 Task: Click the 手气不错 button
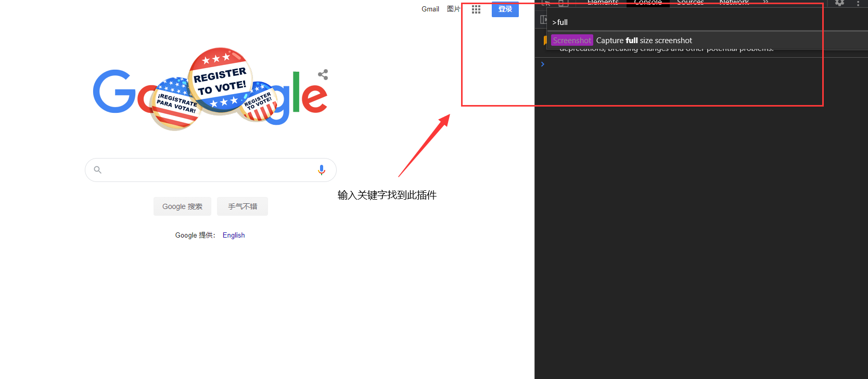coord(242,206)
